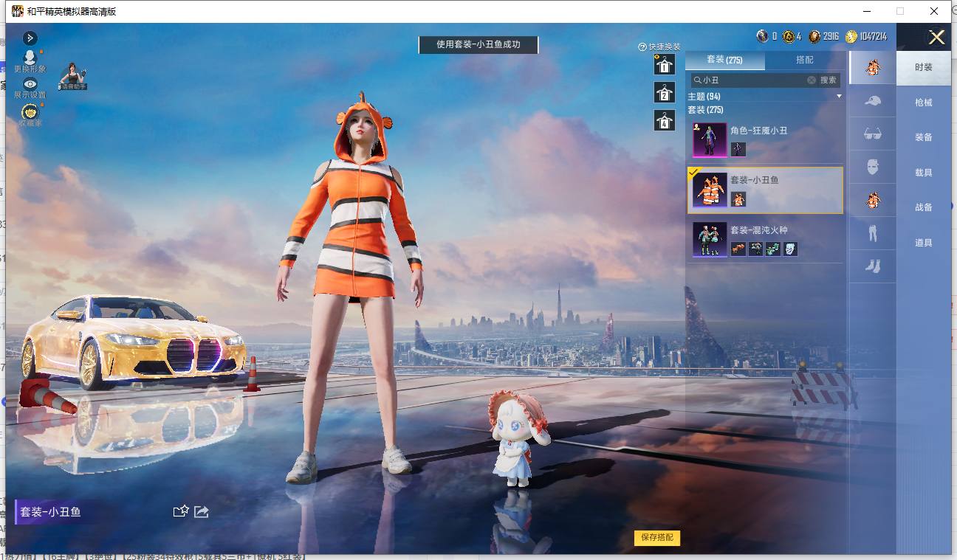
Task: Select the 角色-狂魔小丑 outfit thumbnail
Action: coord(710,139)
